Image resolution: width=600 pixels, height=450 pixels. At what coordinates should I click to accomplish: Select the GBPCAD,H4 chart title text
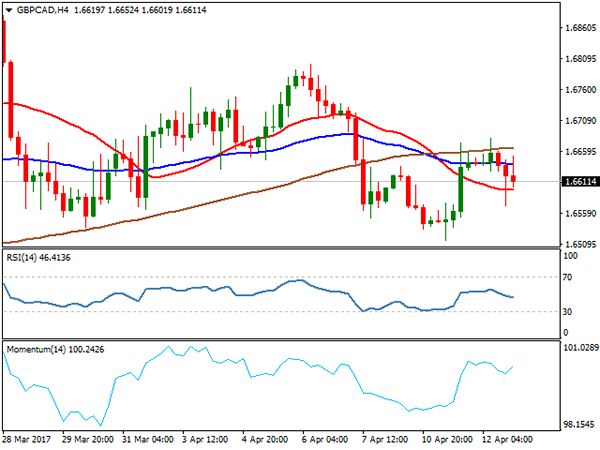click(42, 10)
